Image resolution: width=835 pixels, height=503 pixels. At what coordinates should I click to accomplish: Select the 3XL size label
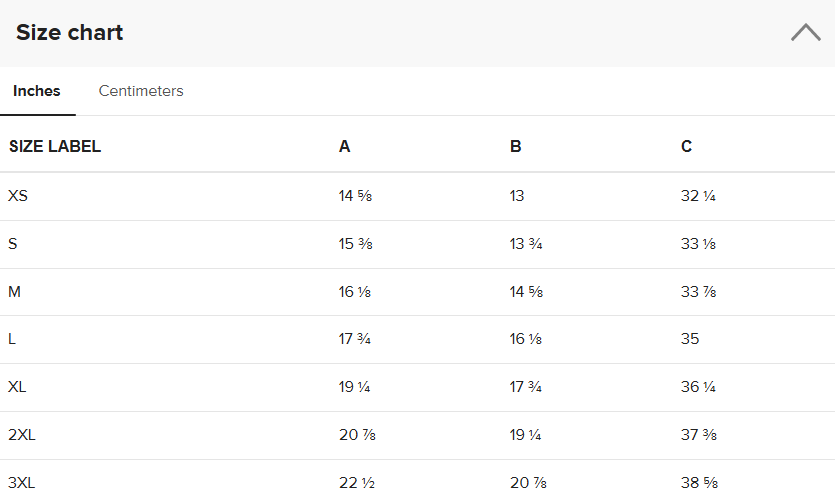click(22, 483)
